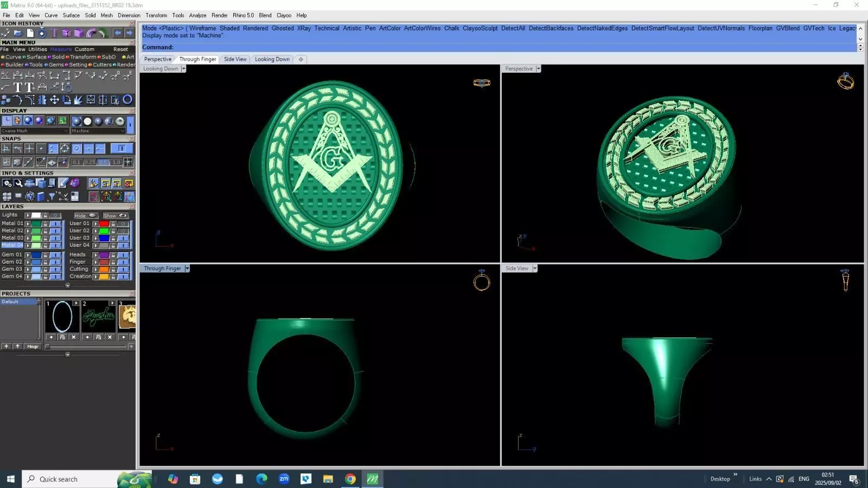Click the snap grid toggle icon beside 1.0
The image size is (868, 488).
pos(128,162)
